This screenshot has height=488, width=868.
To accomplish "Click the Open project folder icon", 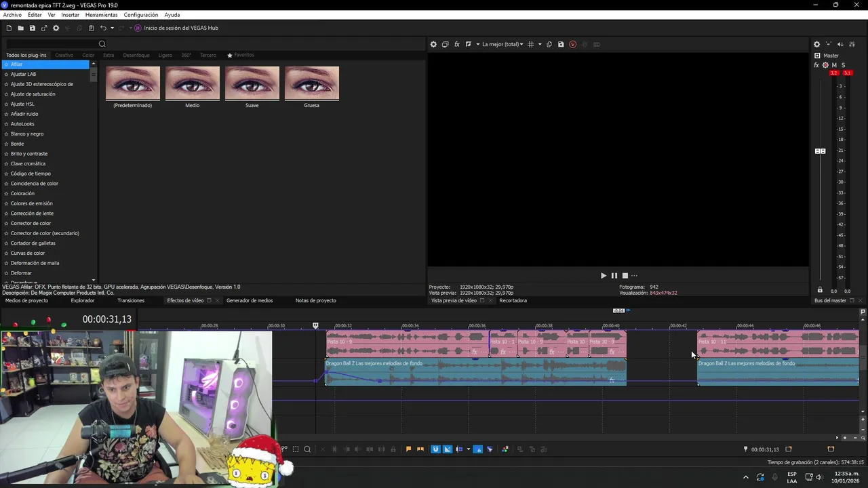I will [x=20, y=28].
